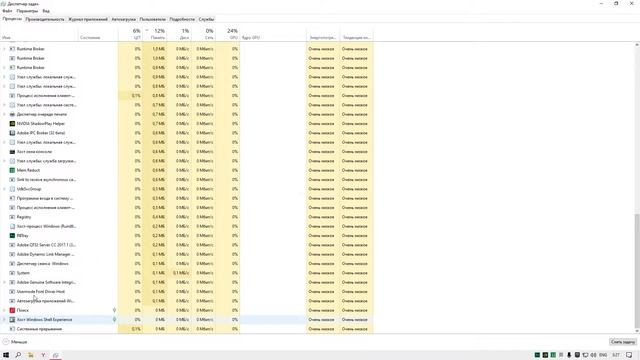Click the vertical scrollbar thumb
The image size is (640, 360).
tap(637, 271)
